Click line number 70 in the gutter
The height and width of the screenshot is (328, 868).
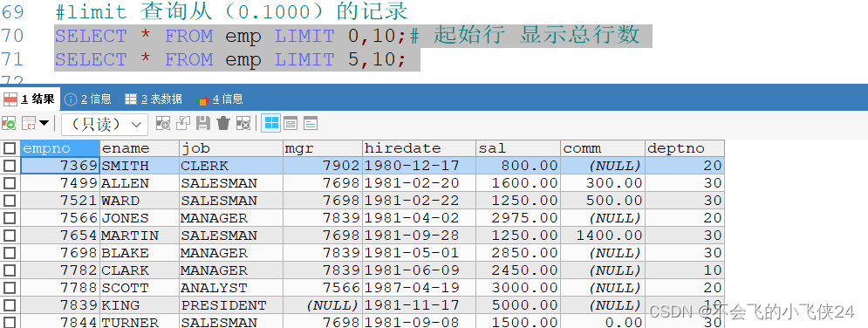pos(12,36)
